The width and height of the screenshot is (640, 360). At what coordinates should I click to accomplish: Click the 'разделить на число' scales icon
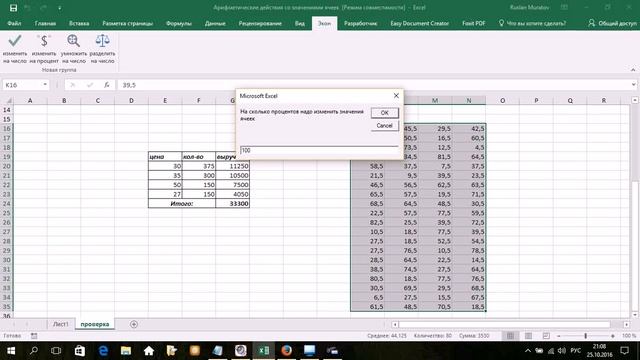102,40
